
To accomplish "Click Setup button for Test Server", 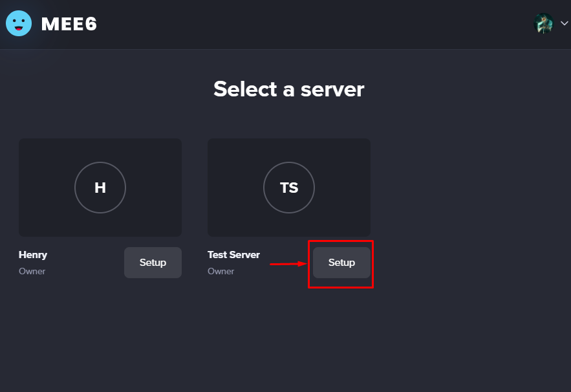I will 341,263.
